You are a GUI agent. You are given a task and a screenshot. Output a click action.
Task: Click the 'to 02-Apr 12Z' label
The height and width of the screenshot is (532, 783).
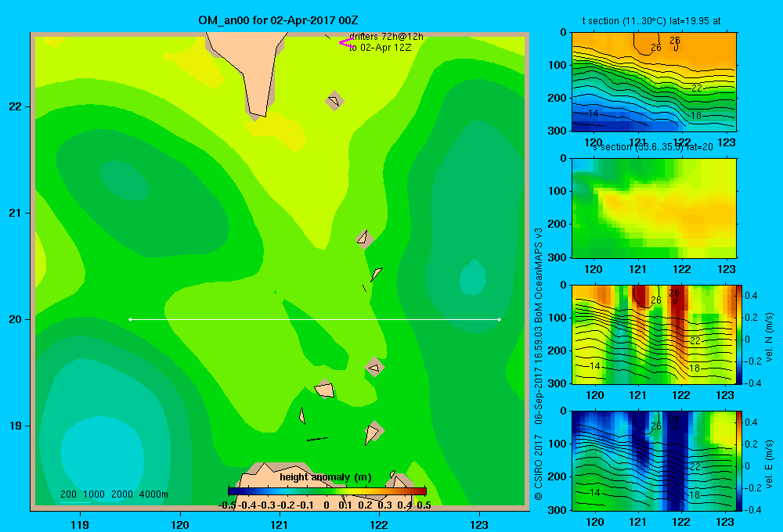coord(380,48)
